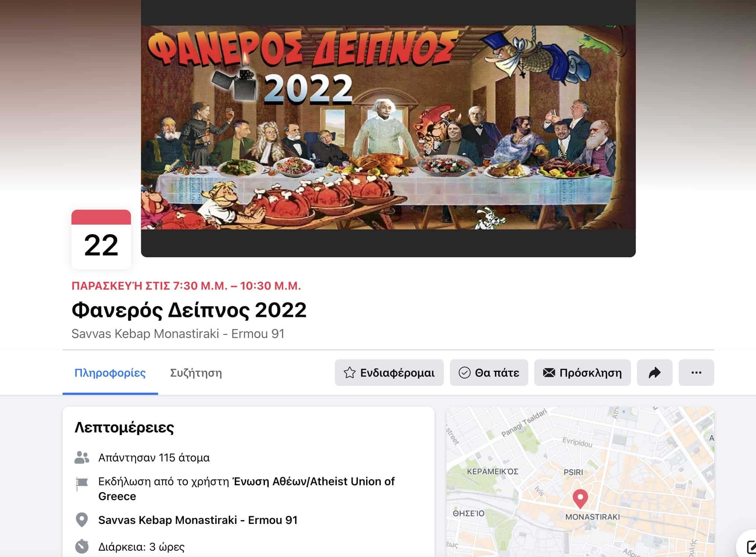This screenshot has width=756, height=557.
Task: Click the Θα πάτε (Going) button
Action: [489, 373]
